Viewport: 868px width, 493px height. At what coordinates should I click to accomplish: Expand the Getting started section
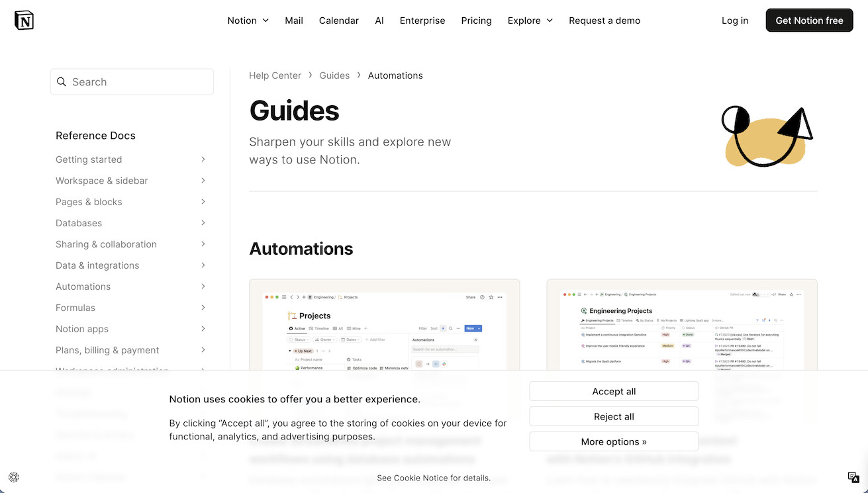pyautogui.click(x=89, y=159)
